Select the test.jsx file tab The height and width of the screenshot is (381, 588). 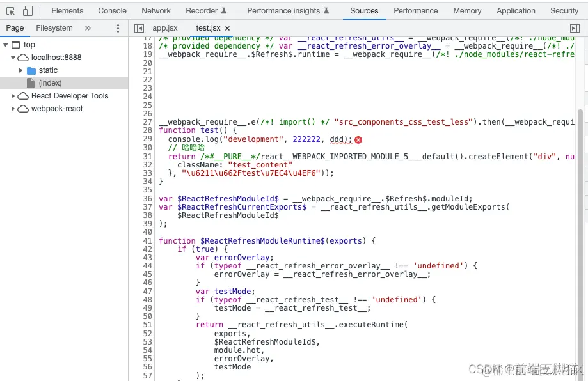pyautogui.click(x=208, y=28)
